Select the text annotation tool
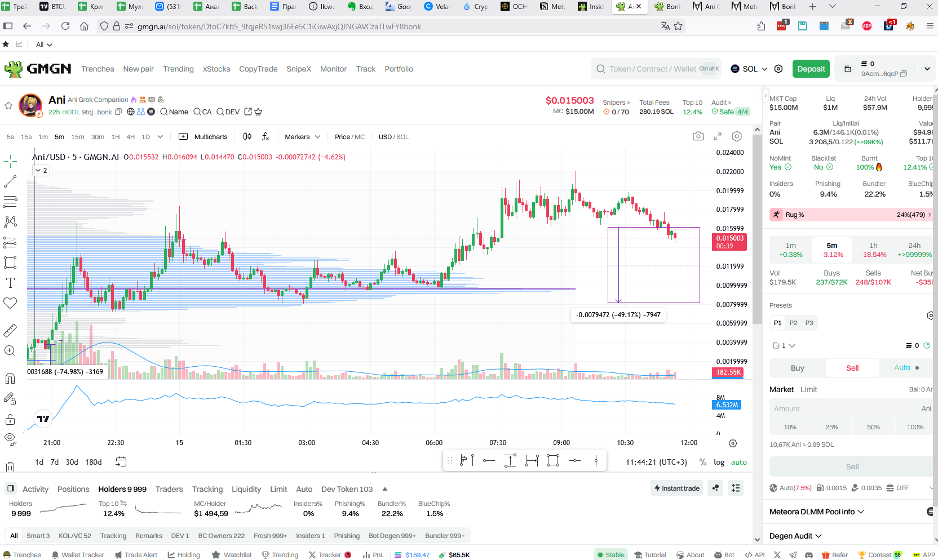The image size is (938, 560). tap(10, 283)
